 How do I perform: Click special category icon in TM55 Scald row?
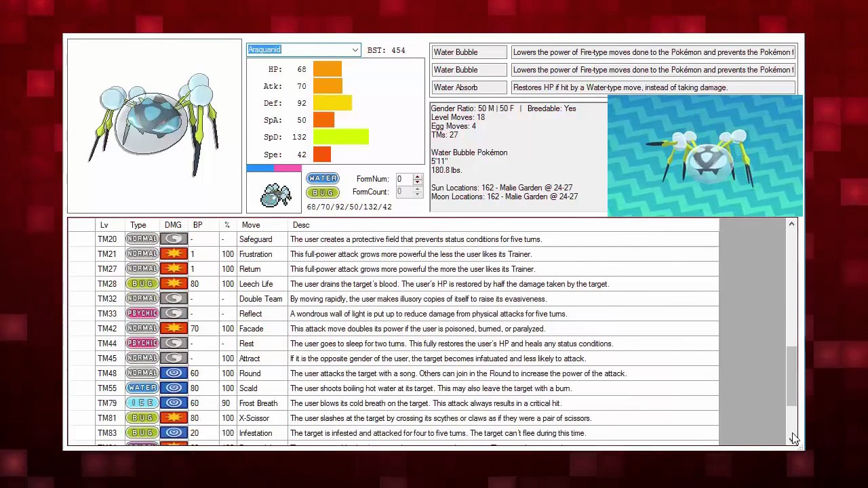174,388
